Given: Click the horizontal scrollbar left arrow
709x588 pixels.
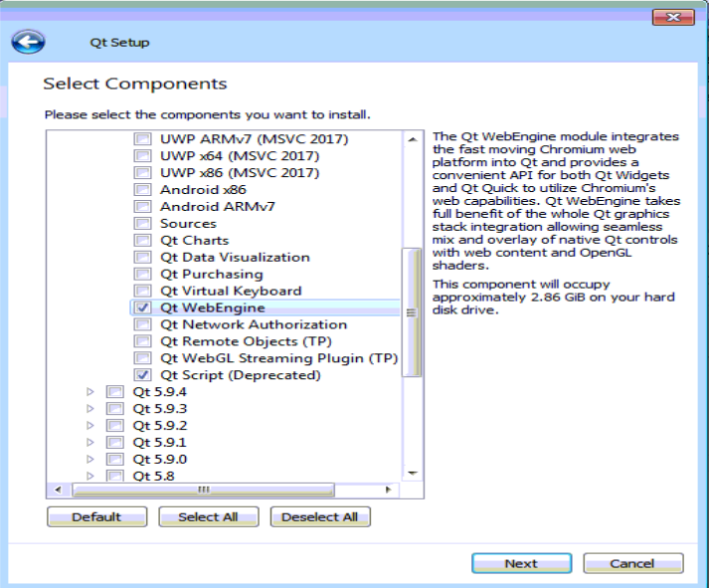Looking at the screenshot, I should point(56,490).
